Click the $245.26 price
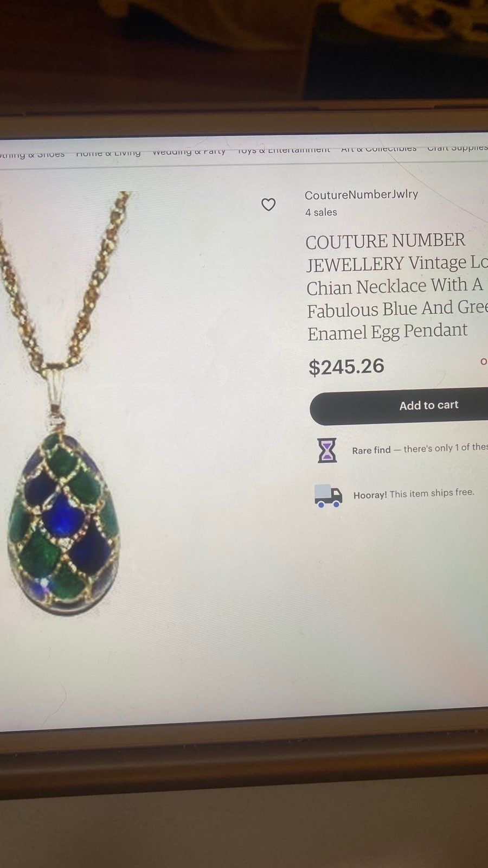 pos(346,367)
